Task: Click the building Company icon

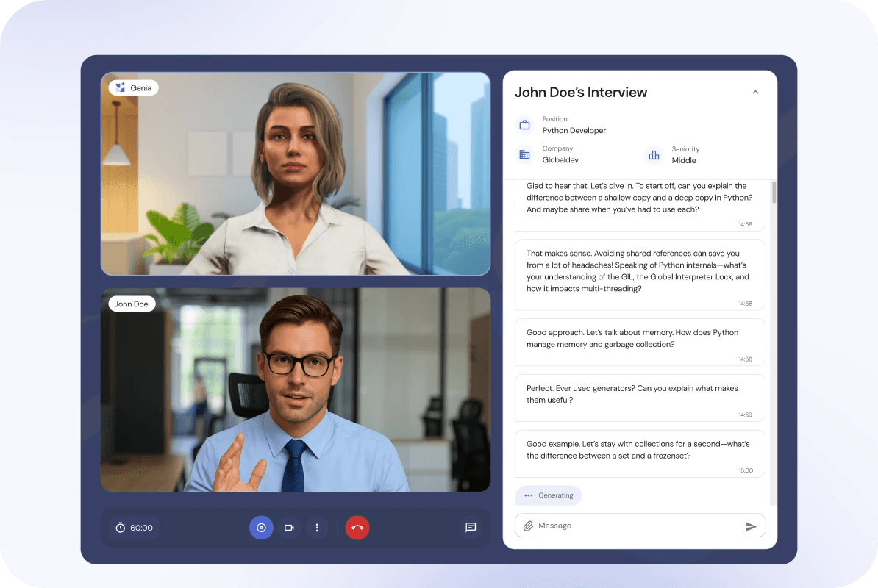Action: (x=524, y=154)
